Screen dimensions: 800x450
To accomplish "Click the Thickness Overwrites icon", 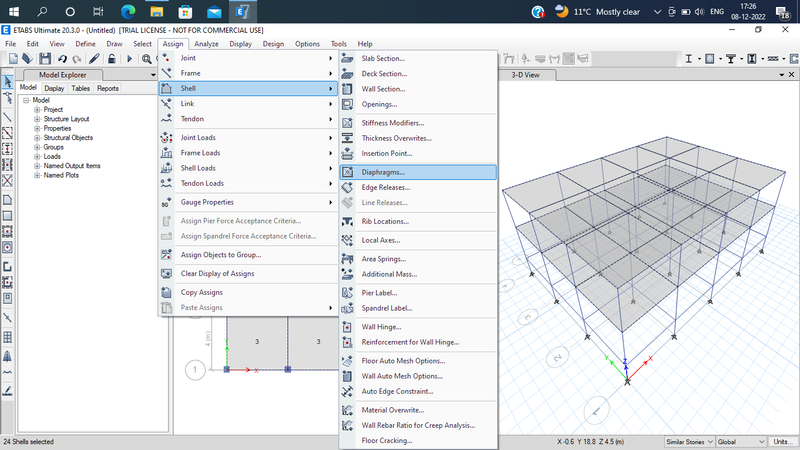I will point(347,138).
